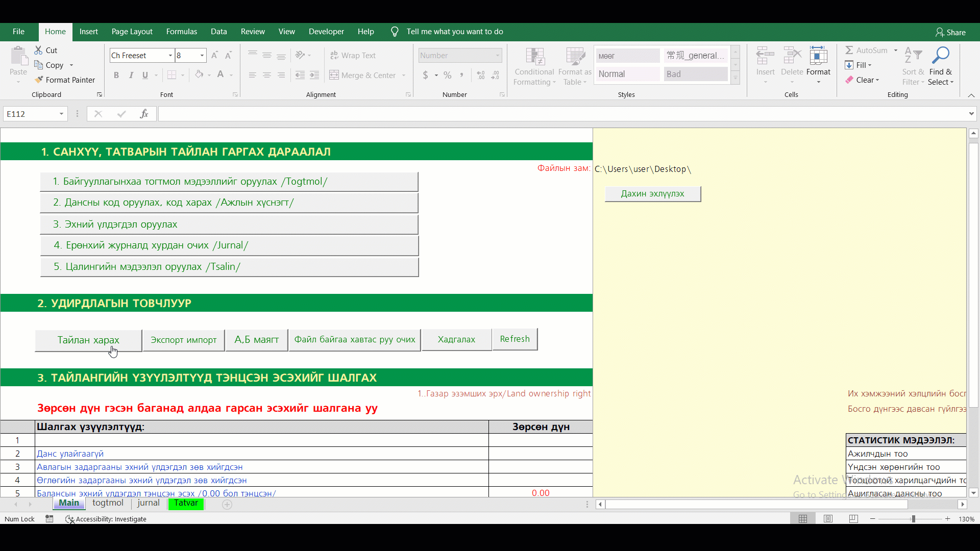Click the Insert Function fx icon

click(x=144, y=114)
